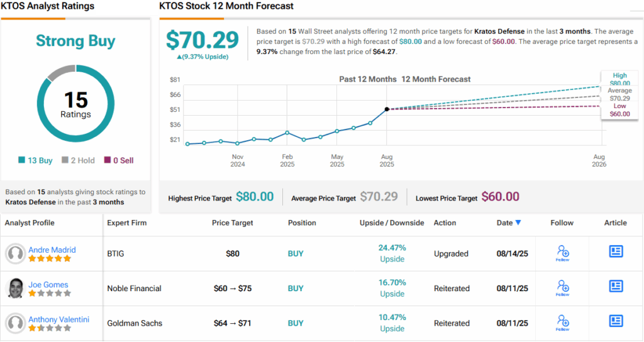The height and width of the screenshot is (342, 644).
Task: Click the Goldman Sachs firm cell
Action: [135, 323]
